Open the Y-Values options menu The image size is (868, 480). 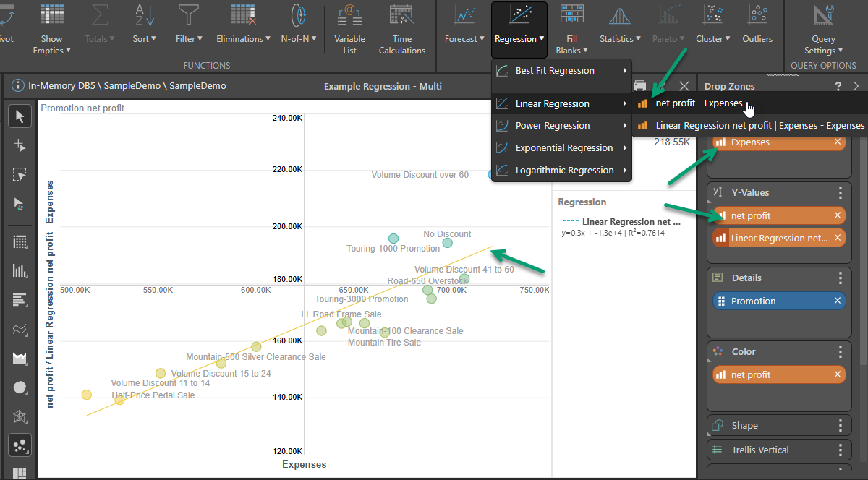pyautogui.click(x=841, y=193)
